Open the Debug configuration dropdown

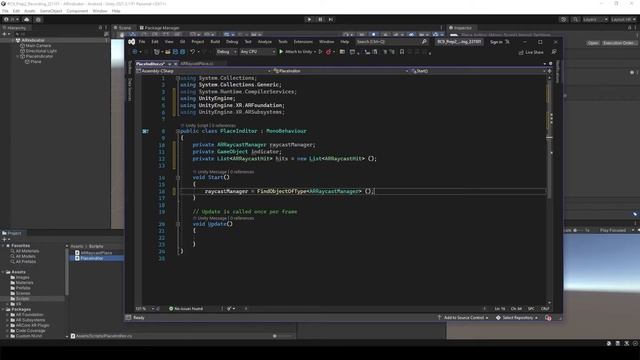pyautogui.click(x=226, y=52)
